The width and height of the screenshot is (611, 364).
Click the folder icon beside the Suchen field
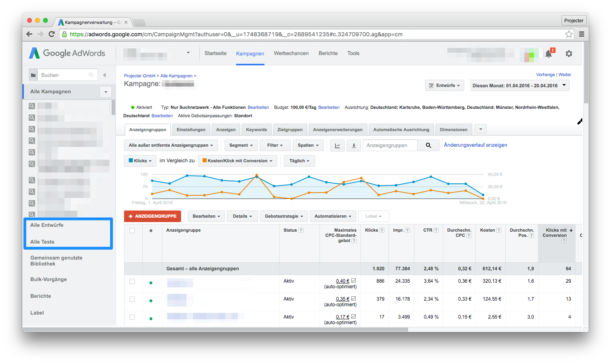point(34,75)
